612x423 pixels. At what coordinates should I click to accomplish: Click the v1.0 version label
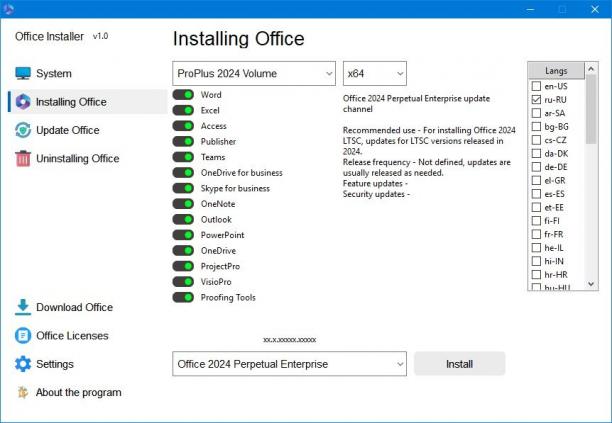pyautogui.click(x=100, y=36)
